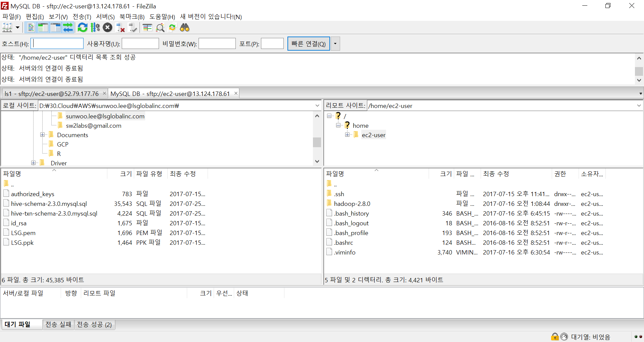Image resolution: width=644 pixels, height=342 pixels.
Task: Sort remote files by 권한 column
Action: [565, 174]
